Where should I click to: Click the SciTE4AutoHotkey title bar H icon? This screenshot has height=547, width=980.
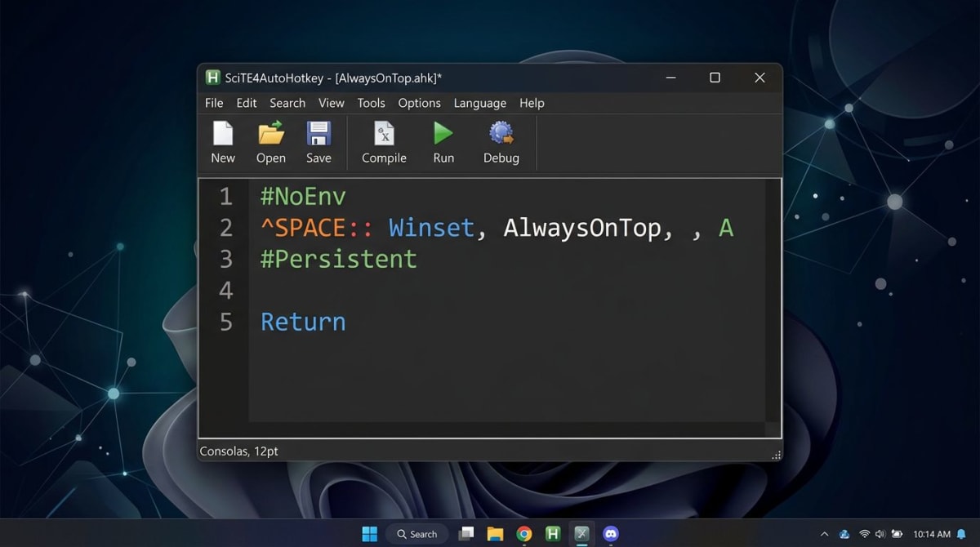pos(212,78)
